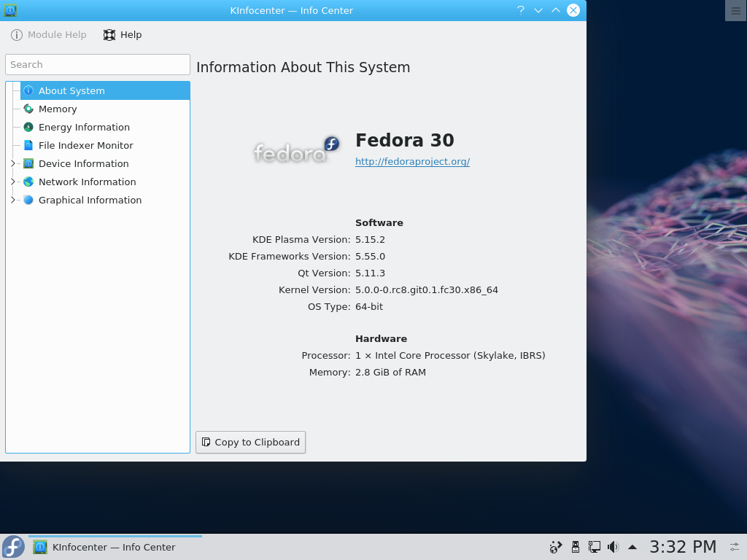The height and width of the screenshot is (560, 747).
Task: Click the File Indexer Monitor icon
Action: [28, 145]
